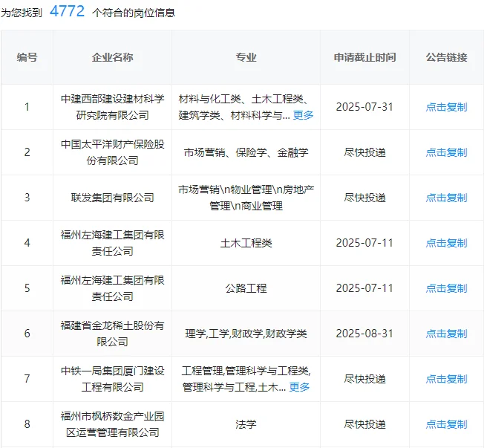Select company 中建西部建设建材科学研究院有限公司
This screenshot has width=484, height=448.
[x=112, y=107]
